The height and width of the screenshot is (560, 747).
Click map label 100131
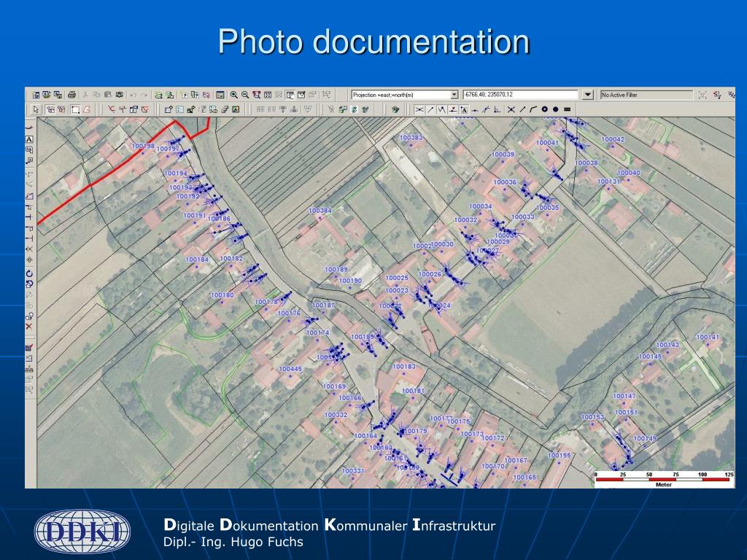click(x=608, y=182)
